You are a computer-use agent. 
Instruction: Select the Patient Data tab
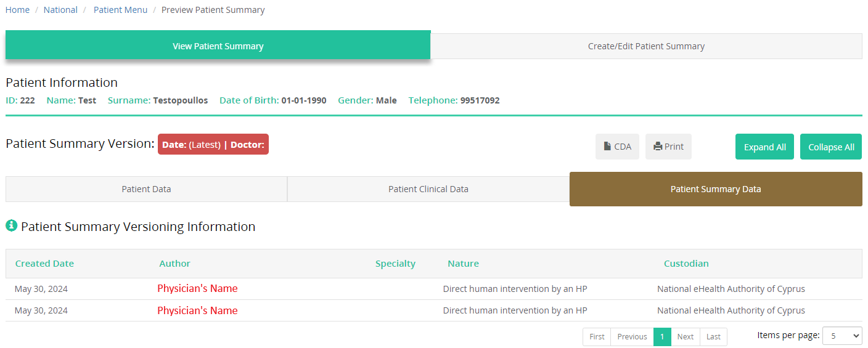pos(146,189)
